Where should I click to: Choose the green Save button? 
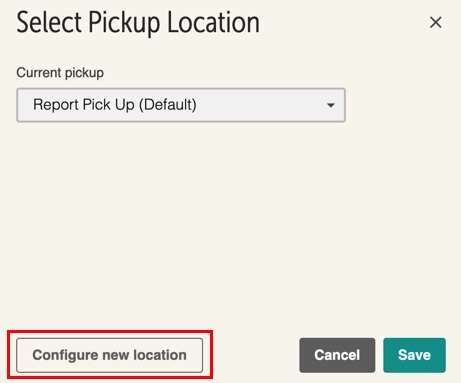click(414, 355)
